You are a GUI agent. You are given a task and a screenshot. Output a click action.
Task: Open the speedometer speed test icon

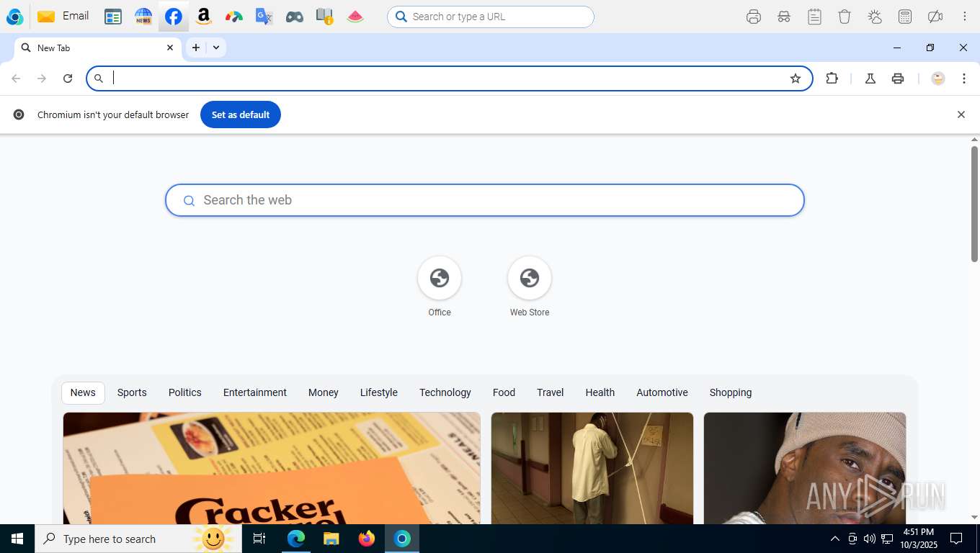click(233, 16)
